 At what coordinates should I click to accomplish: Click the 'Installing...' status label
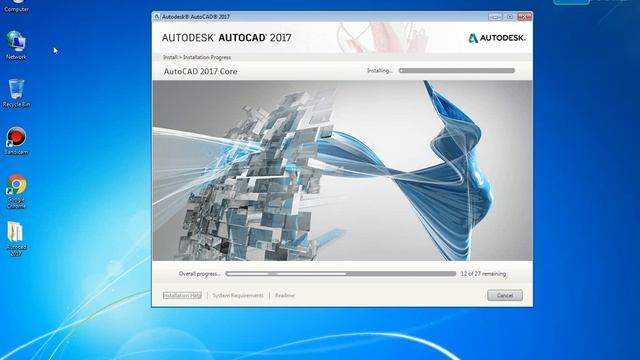coord(380,71)
